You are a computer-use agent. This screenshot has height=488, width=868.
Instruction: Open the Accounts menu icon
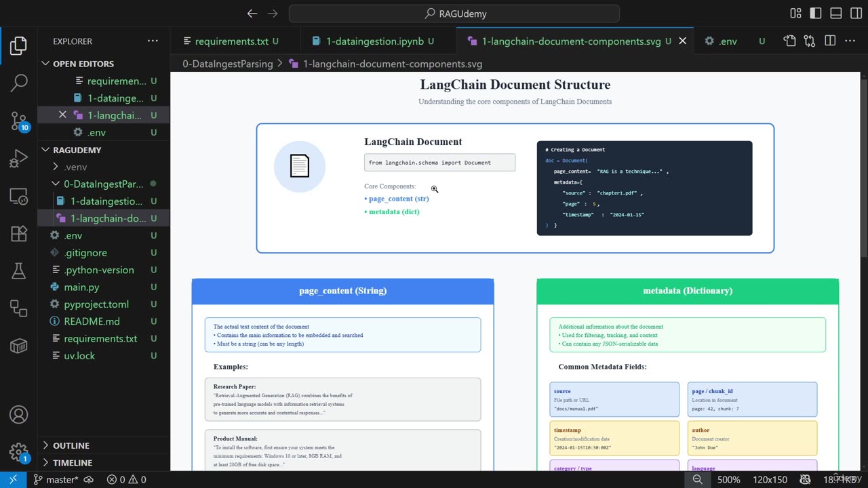pos(18,414)
